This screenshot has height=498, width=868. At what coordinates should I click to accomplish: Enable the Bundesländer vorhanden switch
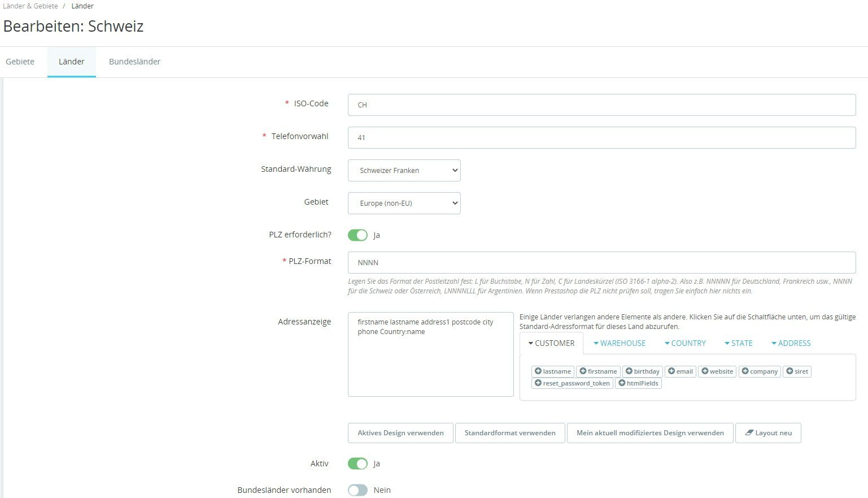tap(357, 490)
